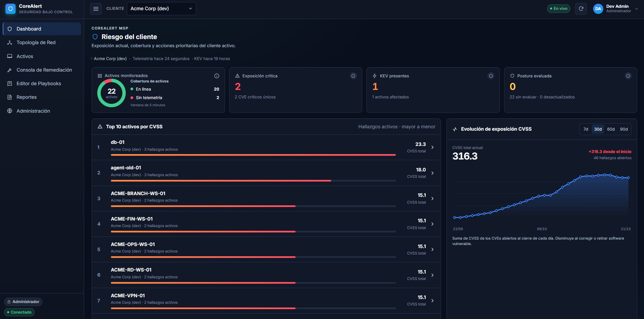The width and height of the screenshot is (644, 319).
Task: Click the Conectado status badge
Action: pos(19,312)
